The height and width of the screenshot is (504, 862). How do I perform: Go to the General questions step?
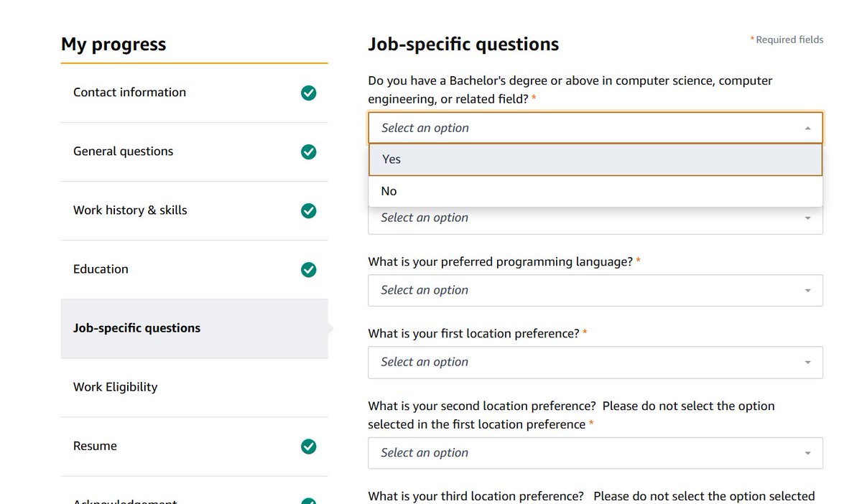click(x=194, y=151)
